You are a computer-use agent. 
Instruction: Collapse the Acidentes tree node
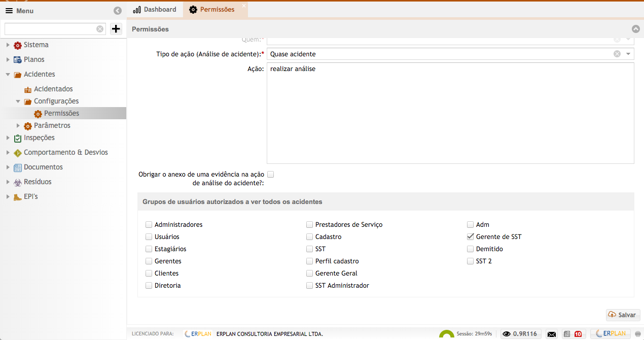(8, 75)
